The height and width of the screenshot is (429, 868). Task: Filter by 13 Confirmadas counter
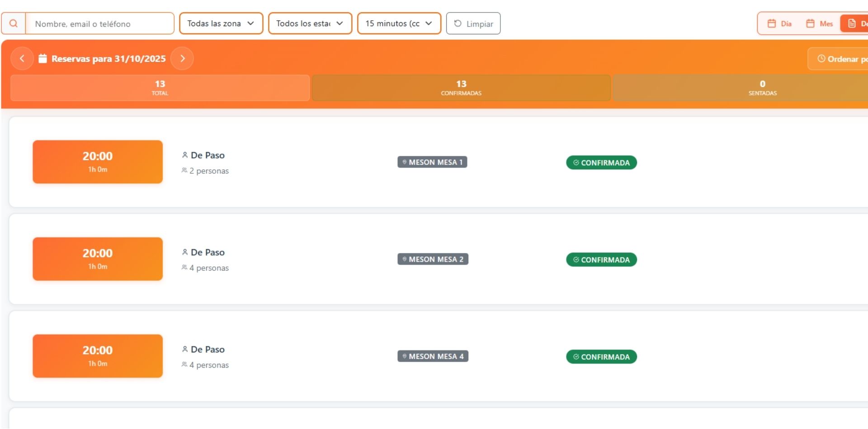tap(461, 88)
